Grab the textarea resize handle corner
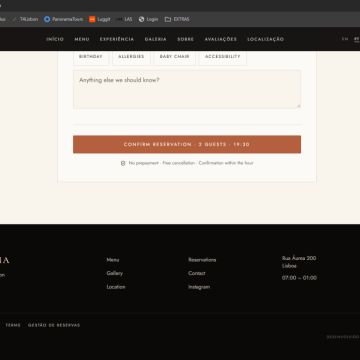This screenshot has width=360, height=360. 299,106
